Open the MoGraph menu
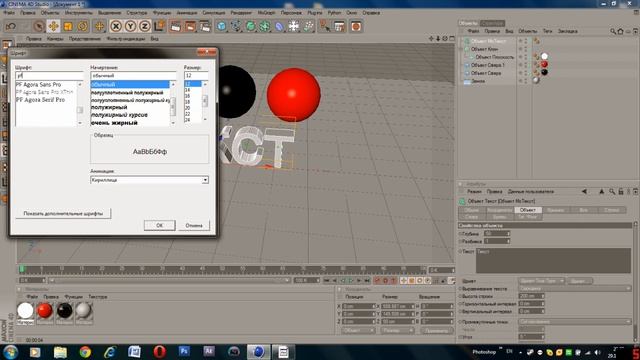Screen dimensions: 640x360 click(x=266, y=13)
